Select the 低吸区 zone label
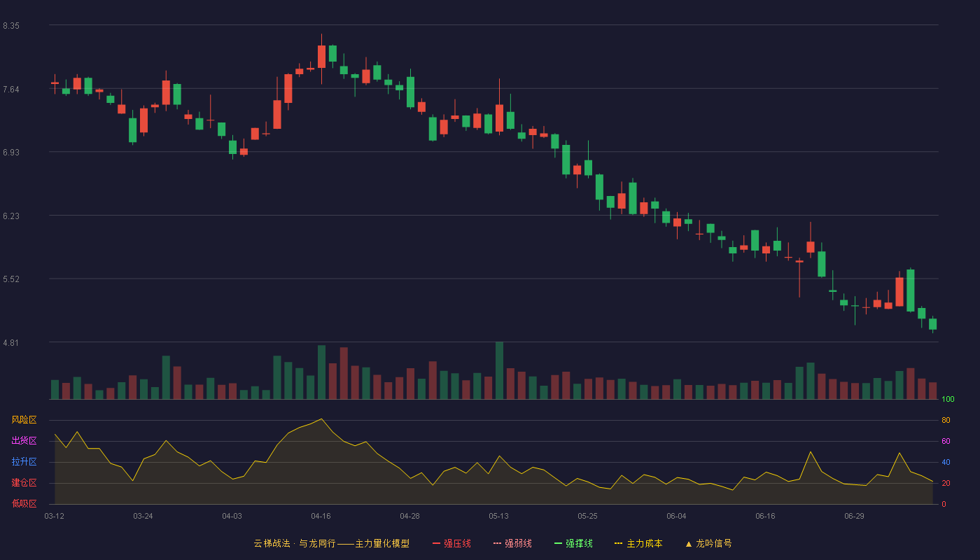The image size is (980, 560). (x=24, y=504)
